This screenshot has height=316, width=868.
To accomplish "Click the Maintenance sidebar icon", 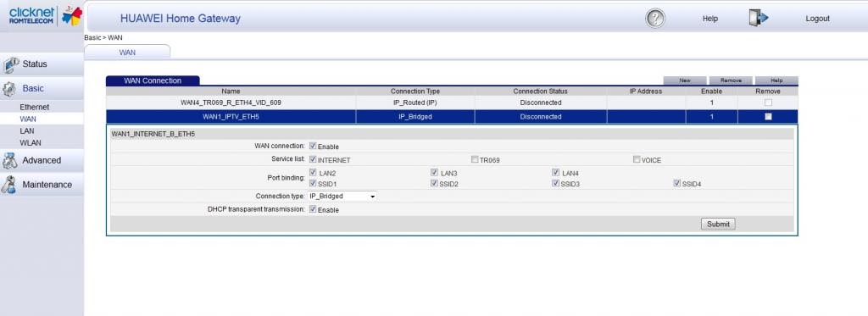I will point(8,185).
